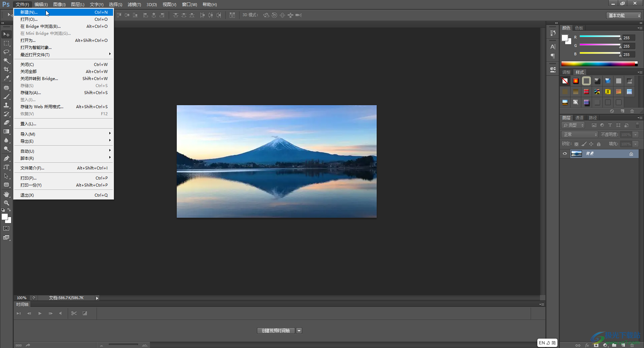Image resolution: width=644 pixels, height=348 pixels.
Task: Open the Layers panel flyout menu
Action: [x=640, y=118]
